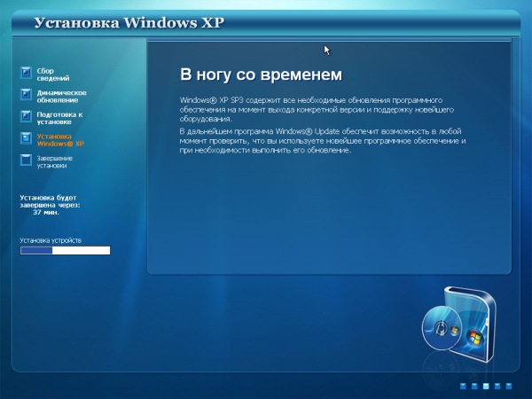
Task: Select the Динамическое обновление step label
Action: click(x=61, y=96)
